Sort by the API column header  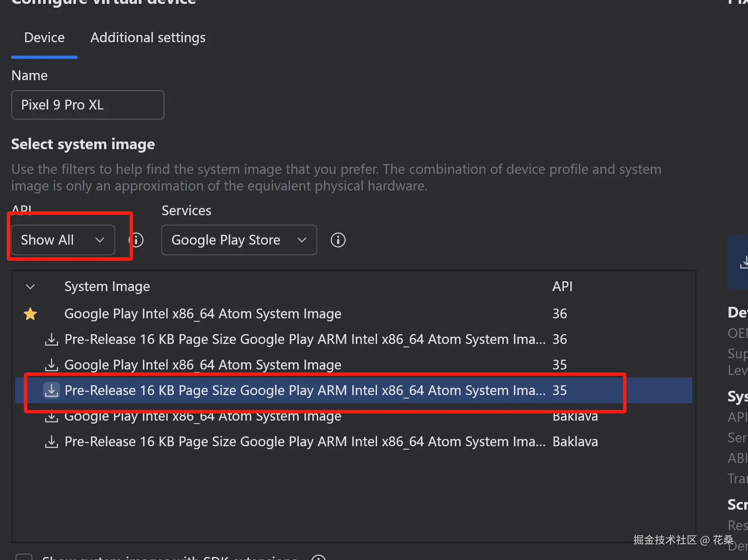pos(562,287)
